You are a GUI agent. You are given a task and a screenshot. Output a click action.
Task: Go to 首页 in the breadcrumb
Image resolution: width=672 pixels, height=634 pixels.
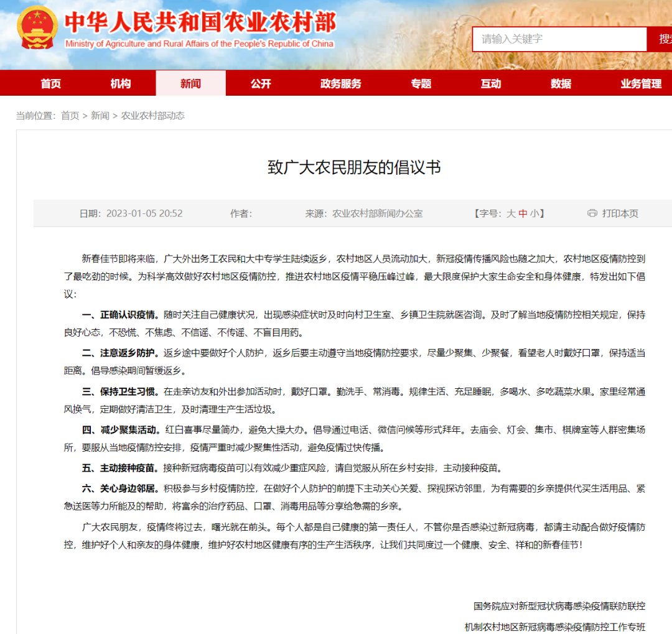(70, 116)
